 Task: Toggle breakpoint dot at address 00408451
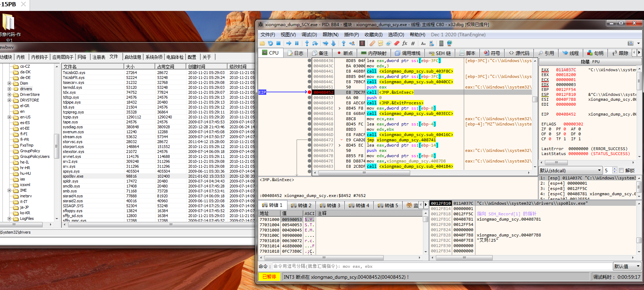coord(309,87)
